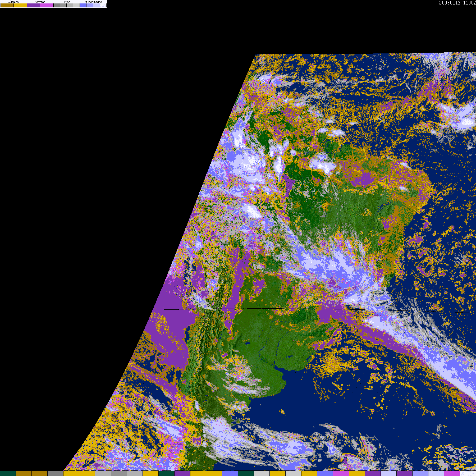Click the darkest gray Cirros legend swatch

[x=57, y=5]
